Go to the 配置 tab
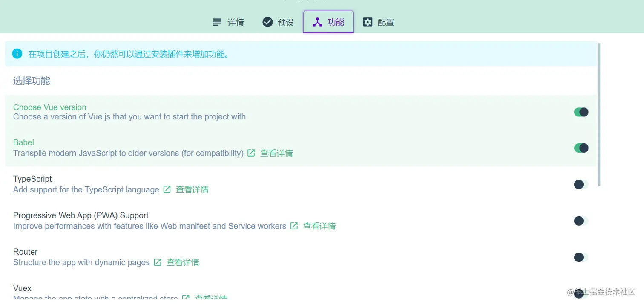 tap(378, 22)
